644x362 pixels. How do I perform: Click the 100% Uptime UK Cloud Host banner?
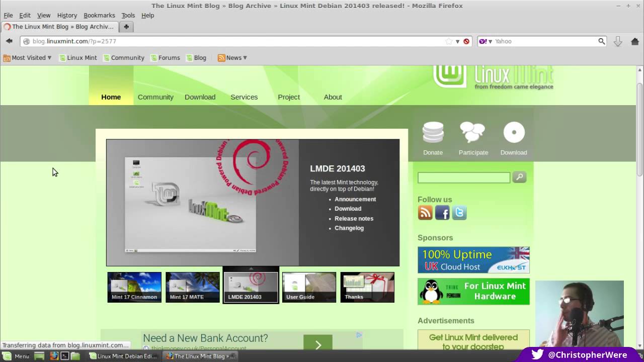(473, 260)
